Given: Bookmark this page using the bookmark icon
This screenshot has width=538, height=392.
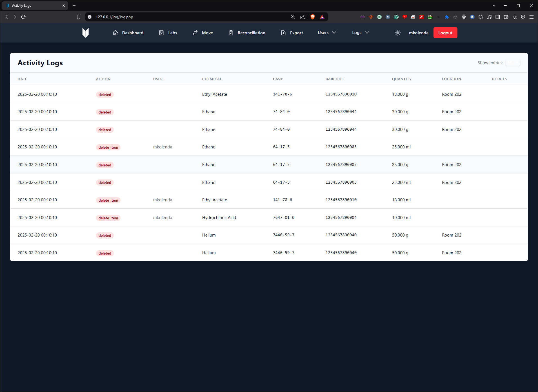Looking at the screenshot, I should tap(79, 17).
